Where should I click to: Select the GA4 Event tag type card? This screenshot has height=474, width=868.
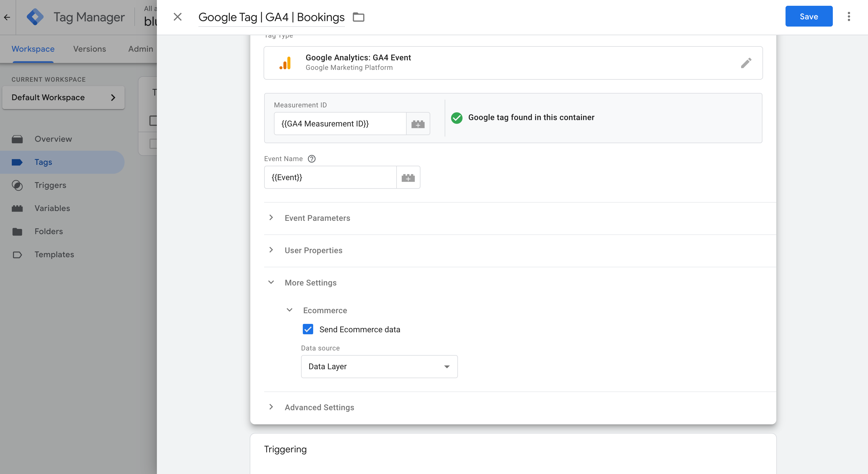(x=513, y=63)
